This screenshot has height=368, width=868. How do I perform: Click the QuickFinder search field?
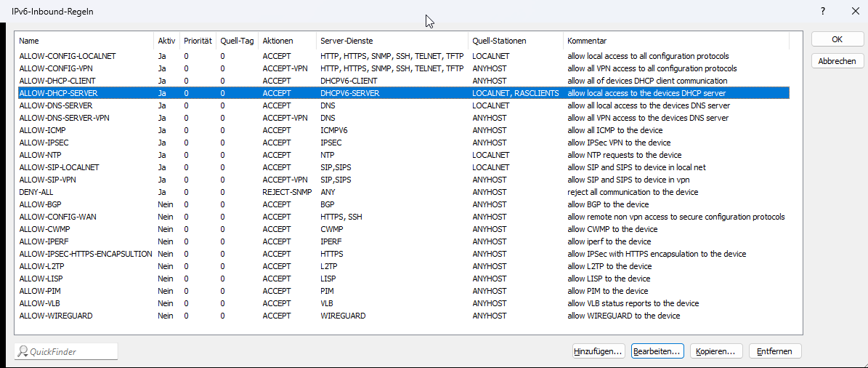(x=67, y=351)
